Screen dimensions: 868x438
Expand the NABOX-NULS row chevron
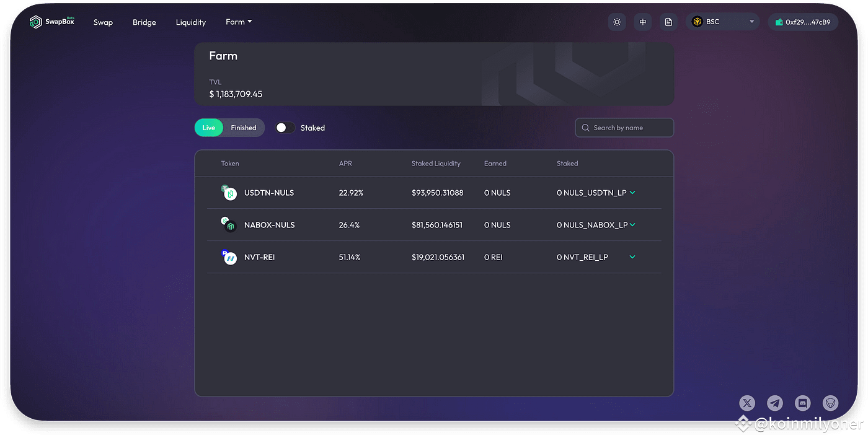pyautogui.click(x=632, y=225)
